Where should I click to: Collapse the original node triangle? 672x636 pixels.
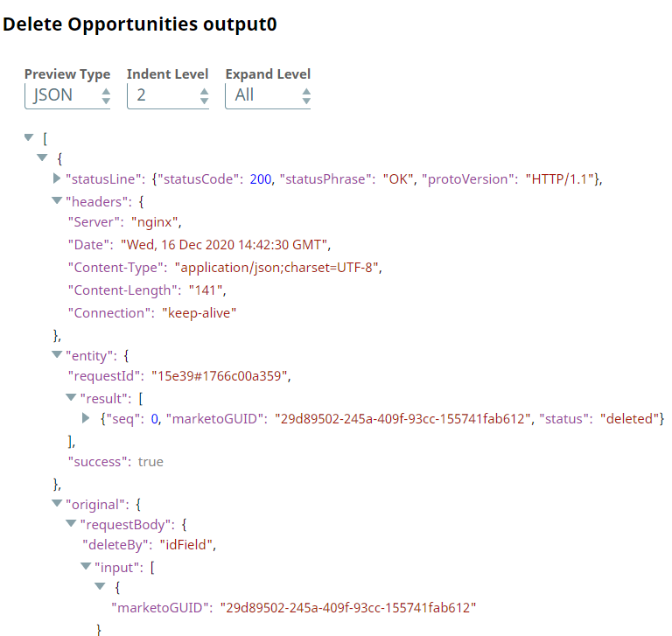57,503
